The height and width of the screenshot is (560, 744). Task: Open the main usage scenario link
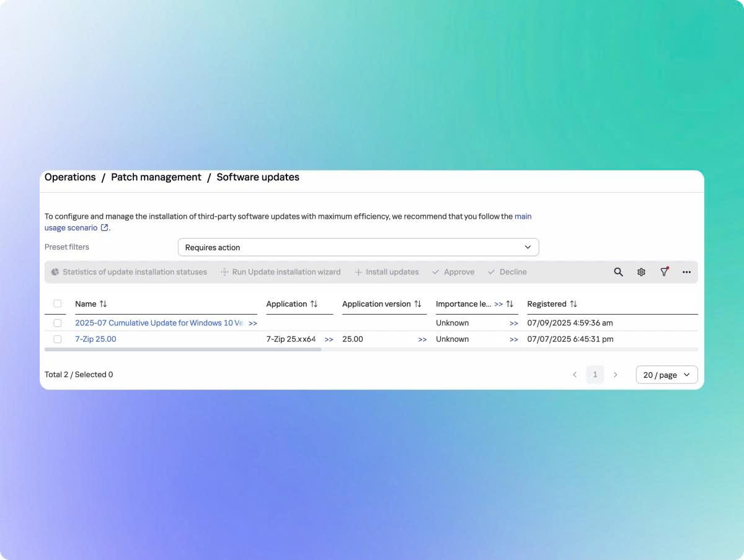(523, 216)
